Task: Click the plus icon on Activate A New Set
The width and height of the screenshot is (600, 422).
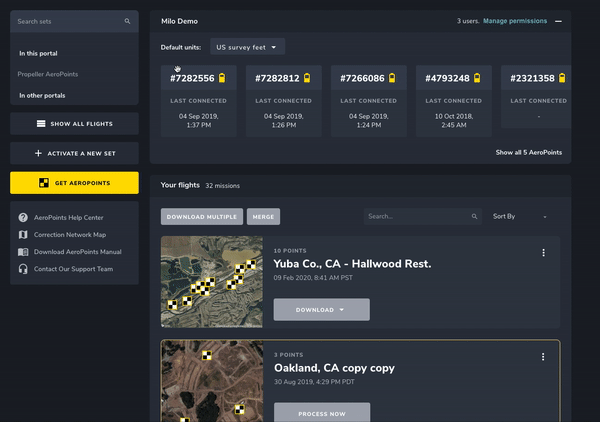Action: pos(38,153)
